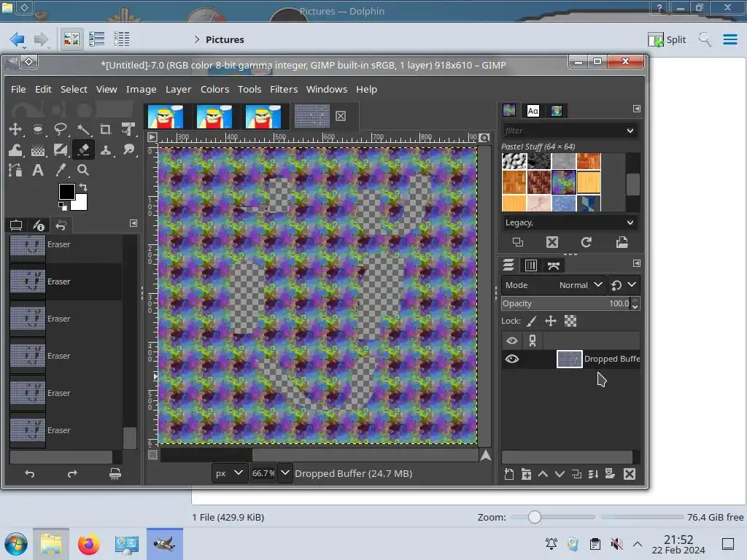Viewport: 747px width, 560px height.
Task: Open the toolbox dock configuration menu
Action: click(x=133, y=223)
